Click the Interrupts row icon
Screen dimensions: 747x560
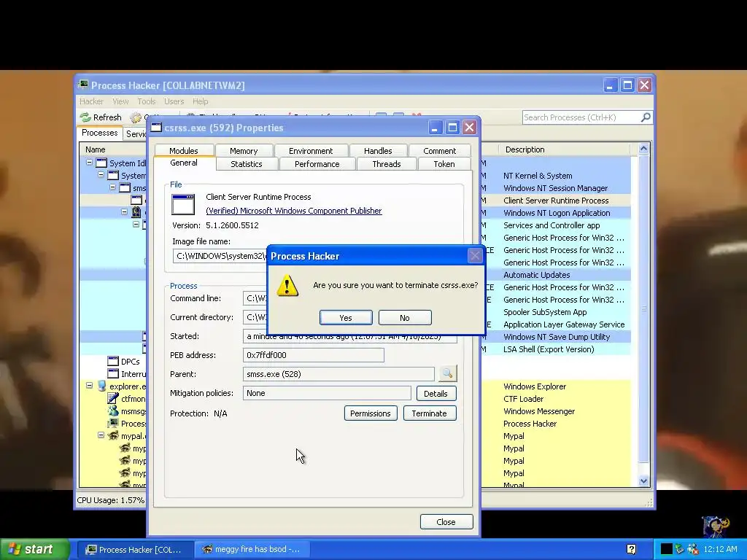113,373
